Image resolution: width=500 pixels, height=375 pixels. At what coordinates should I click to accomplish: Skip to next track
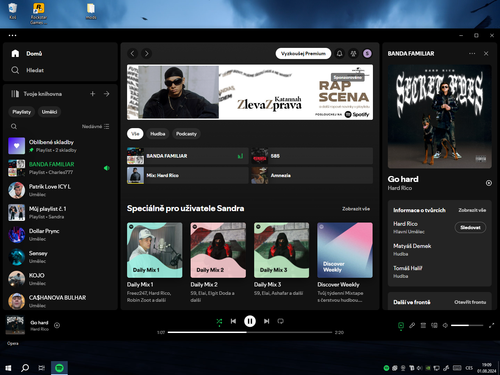(266, 321)
